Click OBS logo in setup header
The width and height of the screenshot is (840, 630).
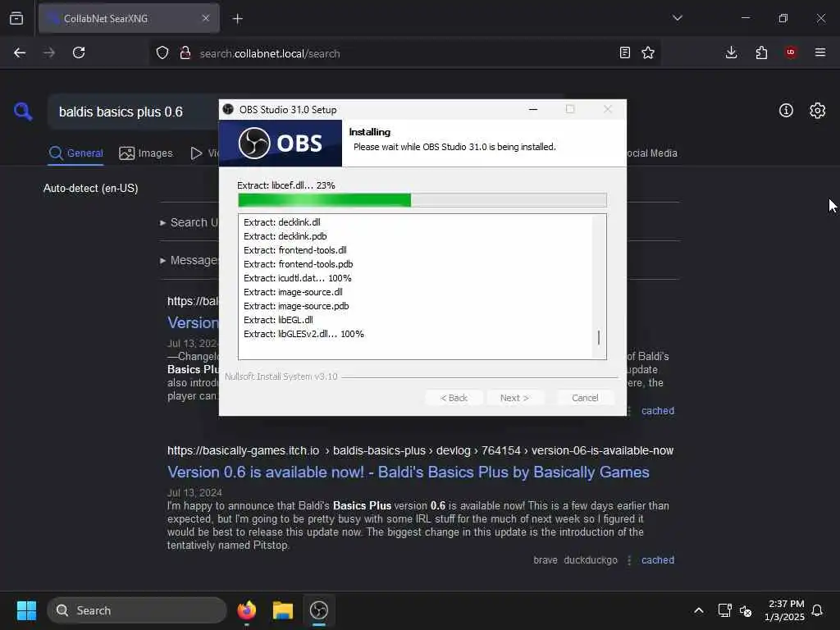(x=281, y=143)
